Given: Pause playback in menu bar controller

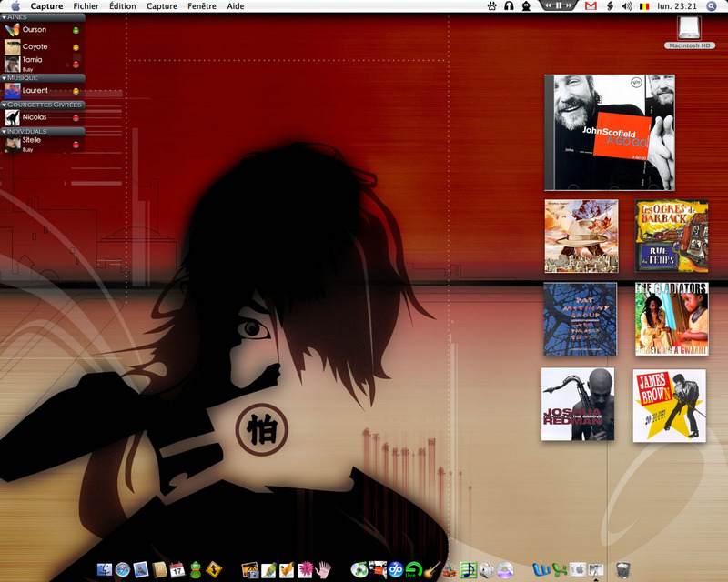Looking at the screenshot, I should [x=559, y=5].
